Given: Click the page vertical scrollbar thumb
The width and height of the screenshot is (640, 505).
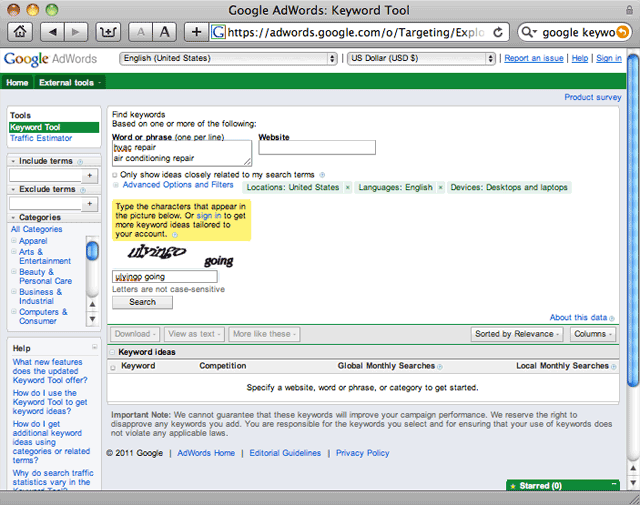Looking at the screenshot, I should coord(633,220).
